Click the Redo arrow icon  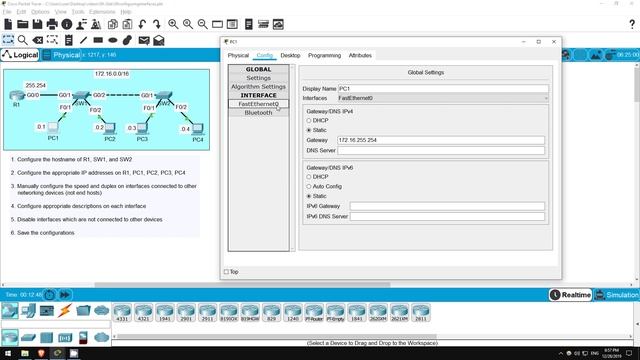(157, 24)
